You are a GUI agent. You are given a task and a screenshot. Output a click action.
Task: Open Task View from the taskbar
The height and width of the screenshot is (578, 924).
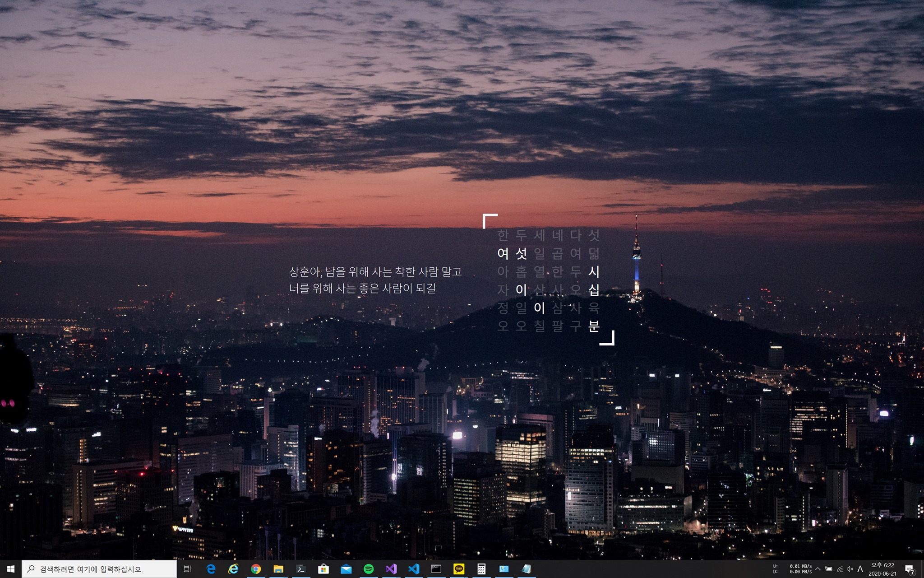click(x=188, y=569)
